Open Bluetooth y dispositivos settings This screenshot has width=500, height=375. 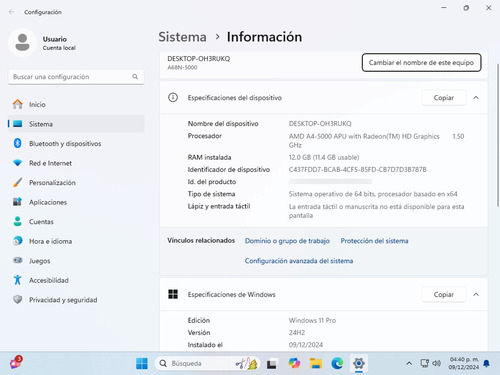tap(76, 144)
